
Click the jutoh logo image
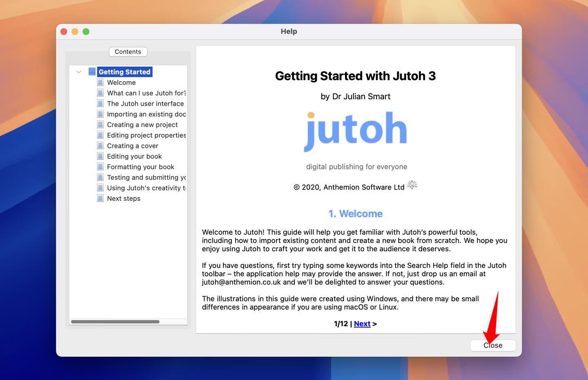click(x=356, y=131)
